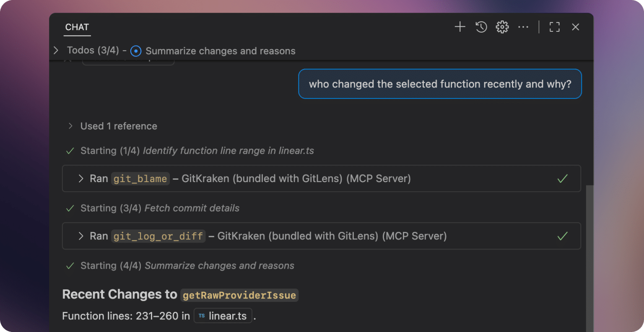
Task: Select the user message about the selected function
Action: (440, 84)
